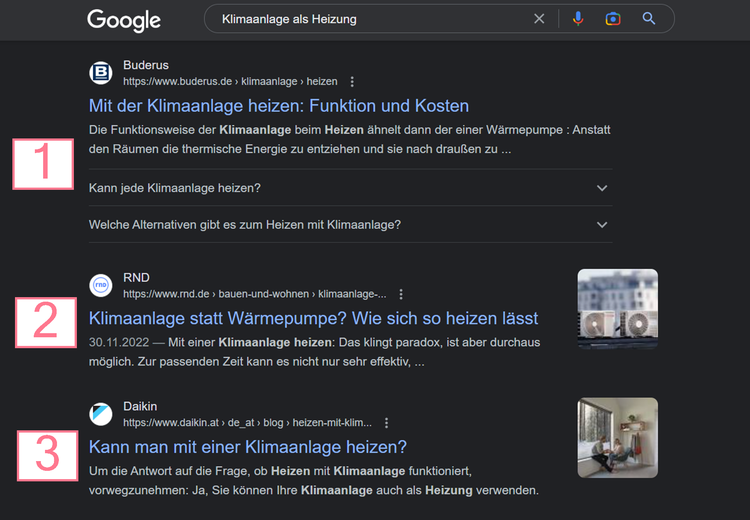Open the RND outdoor units thumbnail
Viewport: 750px width, 520px height.
[x=618, y=309]
